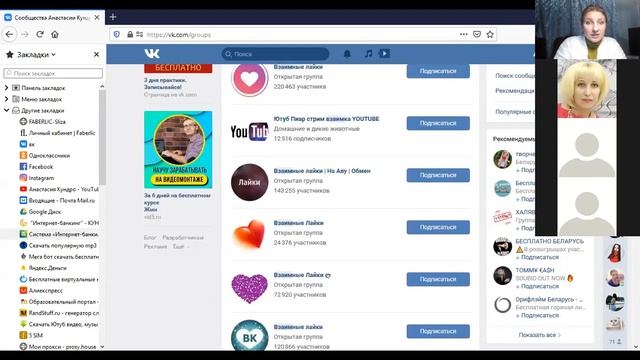Open the video editing ad image
The height and width of the screenshot is (360, 640).
[x=178, y=149]
